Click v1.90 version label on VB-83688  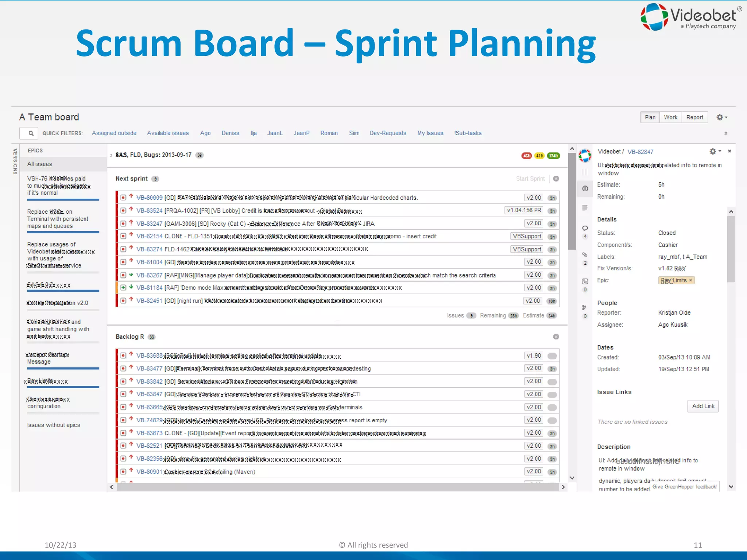point(534,355)
